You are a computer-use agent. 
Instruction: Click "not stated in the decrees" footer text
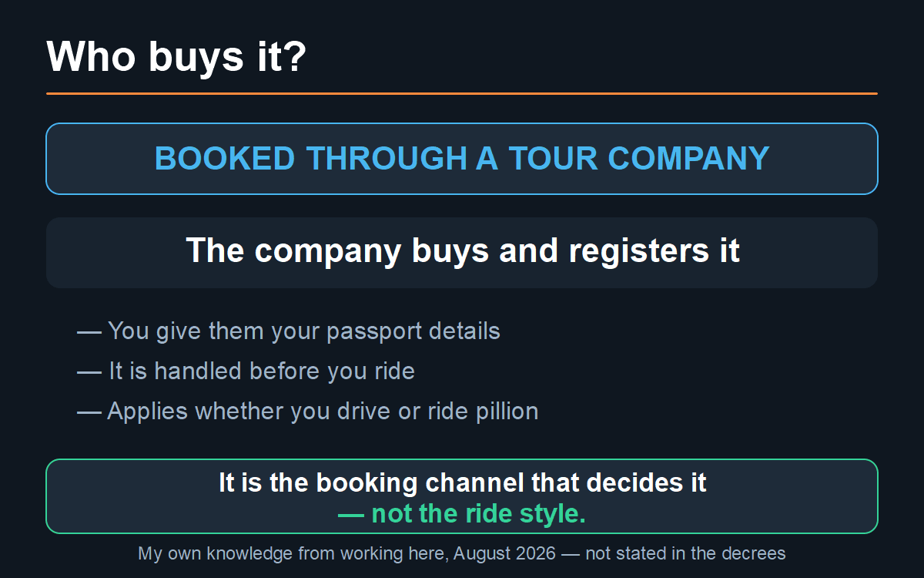[685, 553]
